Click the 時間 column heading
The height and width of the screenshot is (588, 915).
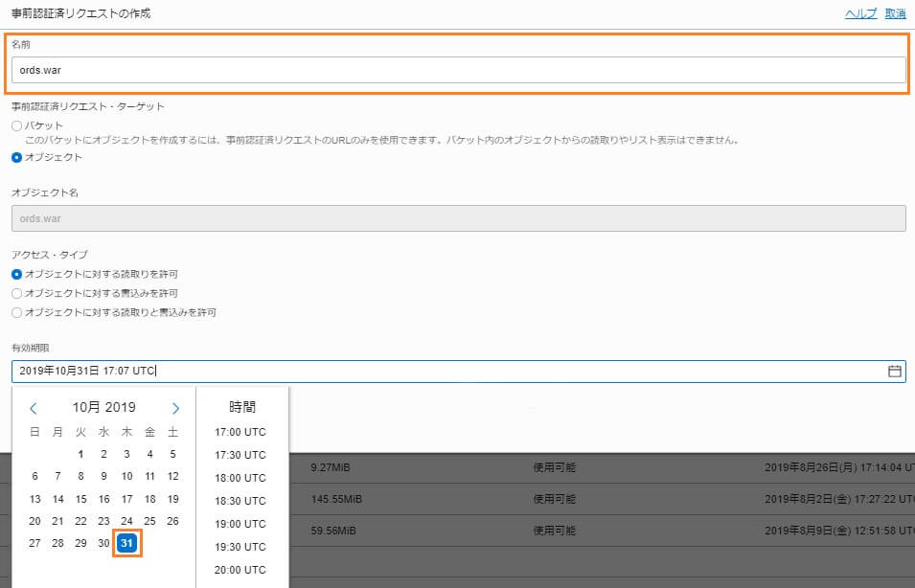click(242, 407)
